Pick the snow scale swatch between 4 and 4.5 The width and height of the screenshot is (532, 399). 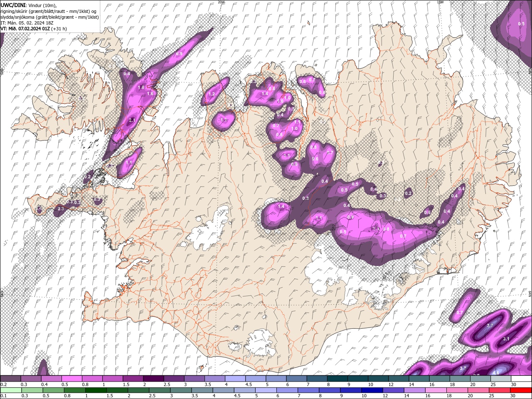pyautogui.click(x=234, y=378)
